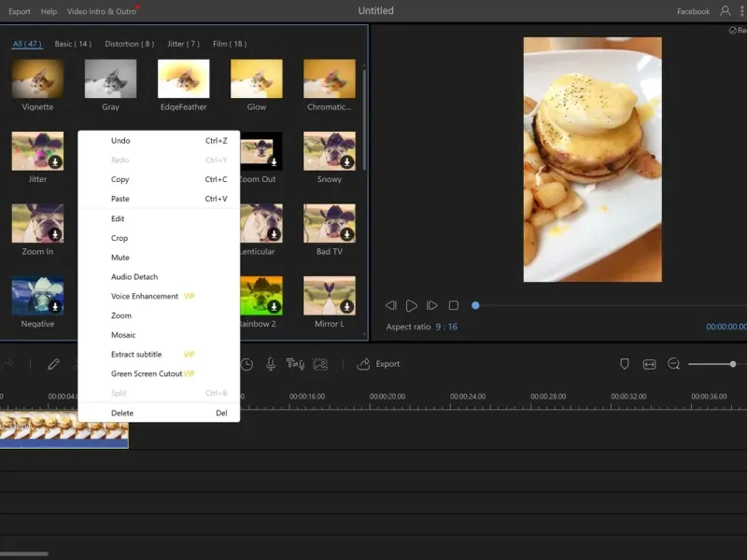The height and width of the screenshot is (560, 747).
Task: Download the Snowy filter
Action: 347,161
